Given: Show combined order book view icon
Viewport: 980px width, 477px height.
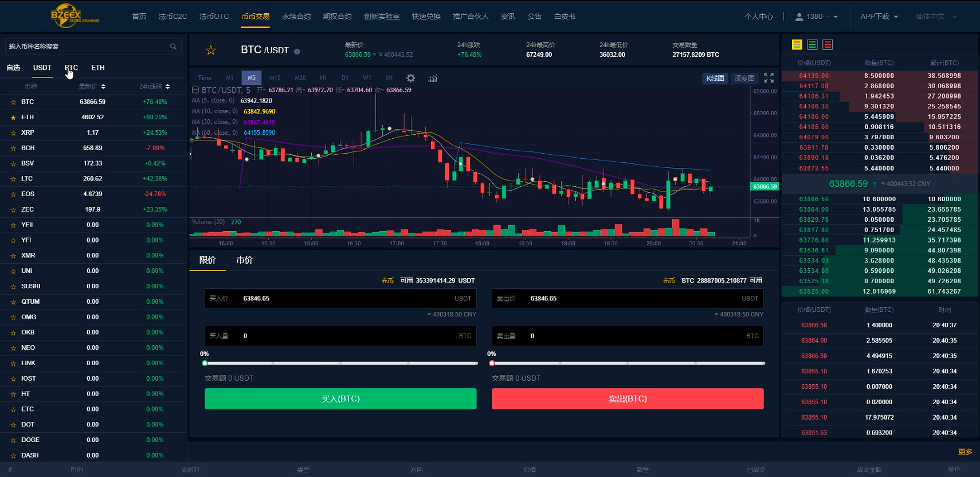Looking at the screenshot, I should click(x=797, y=45).
